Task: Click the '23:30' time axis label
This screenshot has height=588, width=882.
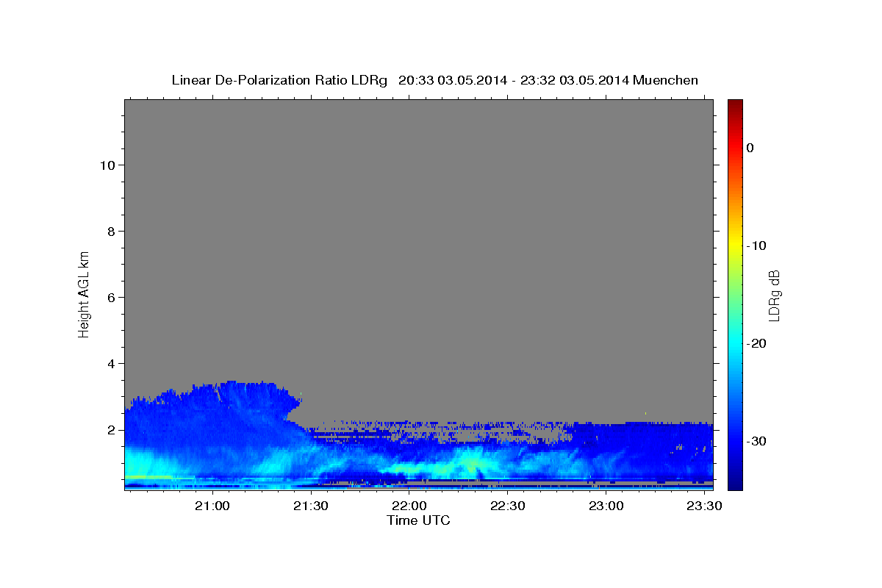Action: point(703,506)
